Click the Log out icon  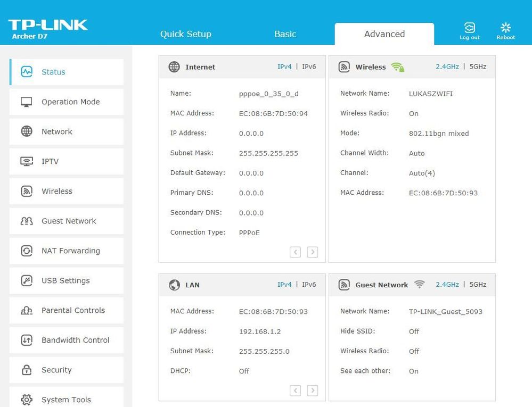pyautogui.click(x=469, y=28)
